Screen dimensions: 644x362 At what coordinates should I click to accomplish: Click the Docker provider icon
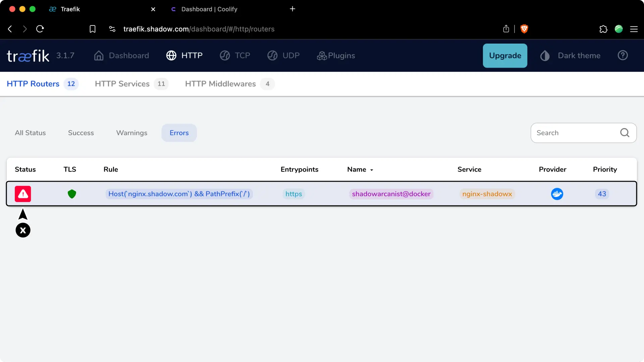pos(557,194)
